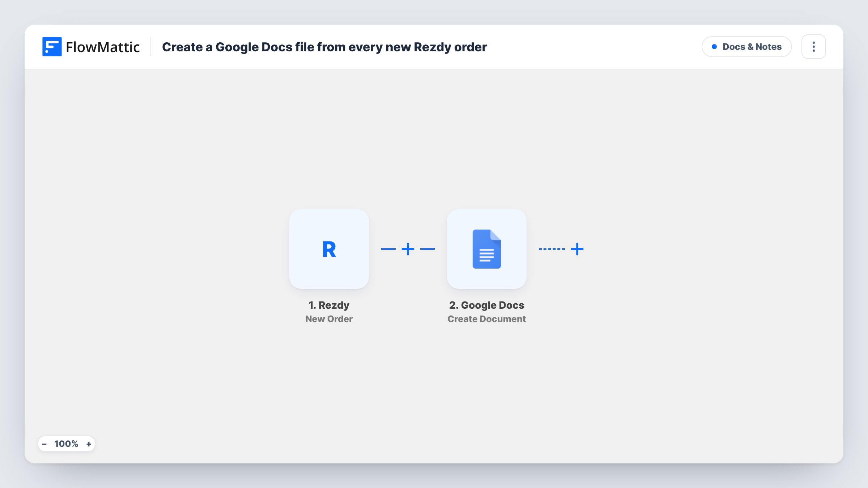Open the three-dot more options menu
This screenshot has height=488, width=868.
[x=813, y=47]
